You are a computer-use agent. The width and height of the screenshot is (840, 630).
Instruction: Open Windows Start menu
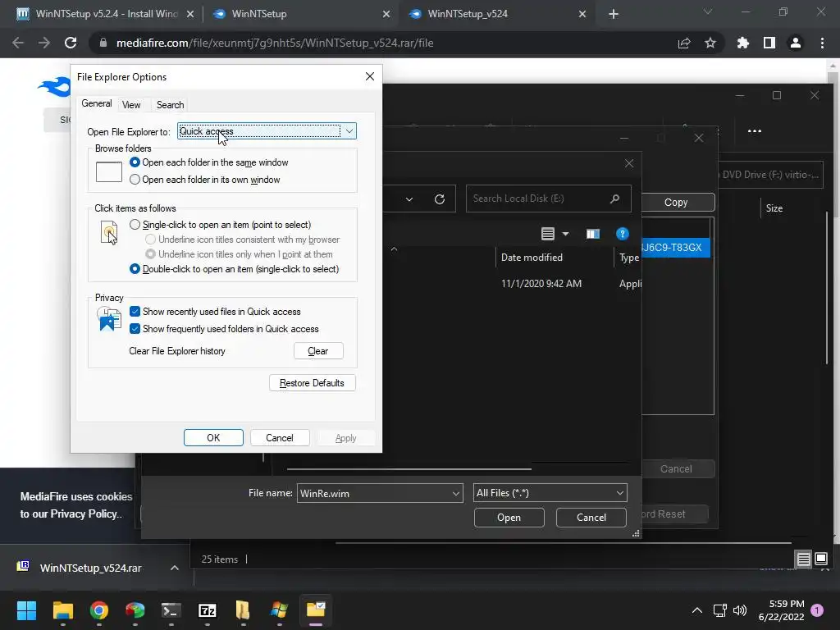coord(26,610)
